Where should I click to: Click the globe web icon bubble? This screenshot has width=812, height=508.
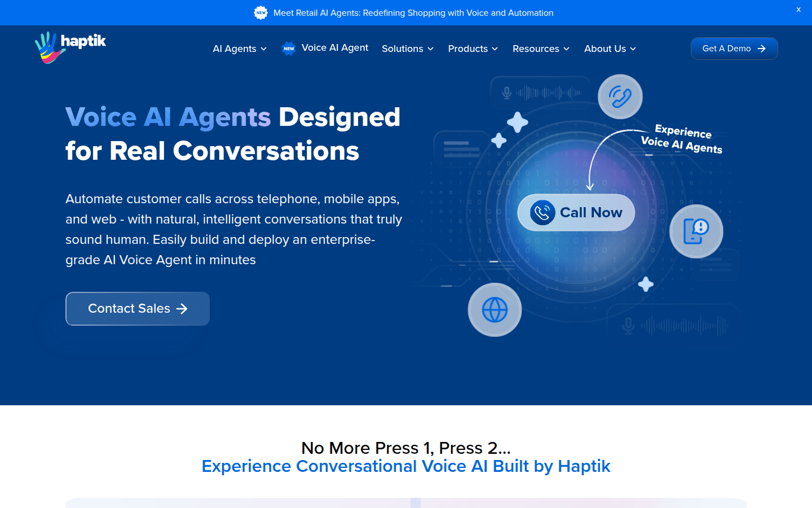click(495, 310)
